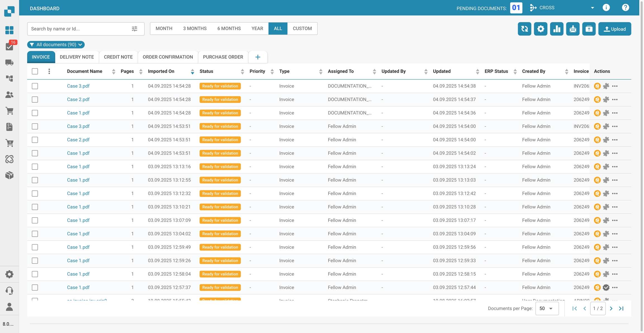The width and height of the screenshot is (644, 333).
Task: Tick the select-all checkbox in table header
Action: [x=35, y=71]
